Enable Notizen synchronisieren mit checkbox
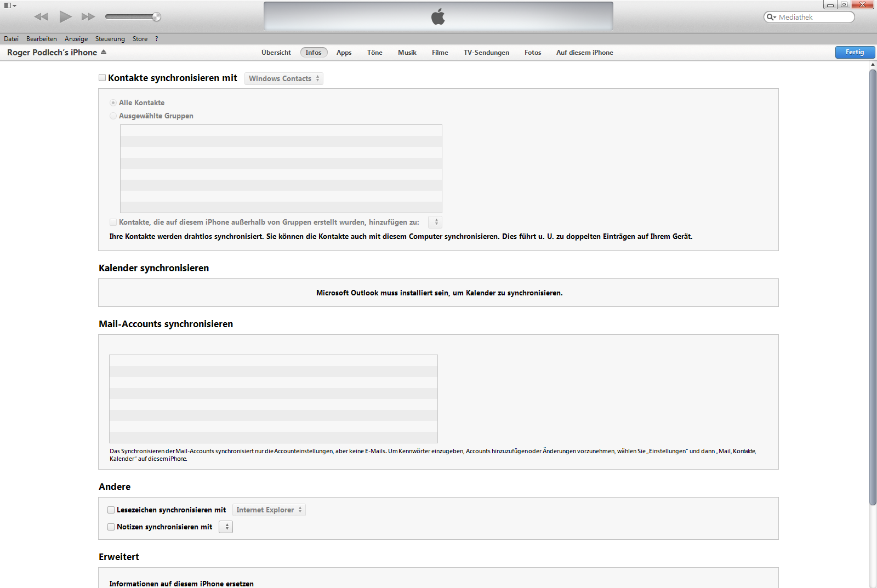Image resolution: width=877 pixels, height=588 pixels. [x=111, y=527]
